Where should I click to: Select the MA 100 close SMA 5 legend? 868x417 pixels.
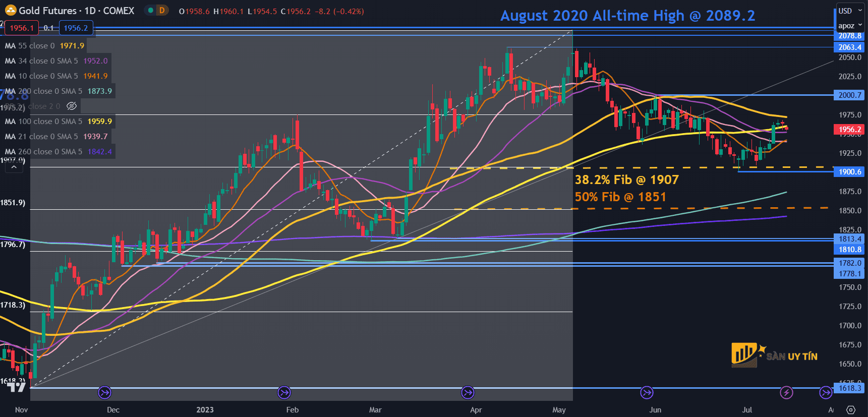click(59, 121)
